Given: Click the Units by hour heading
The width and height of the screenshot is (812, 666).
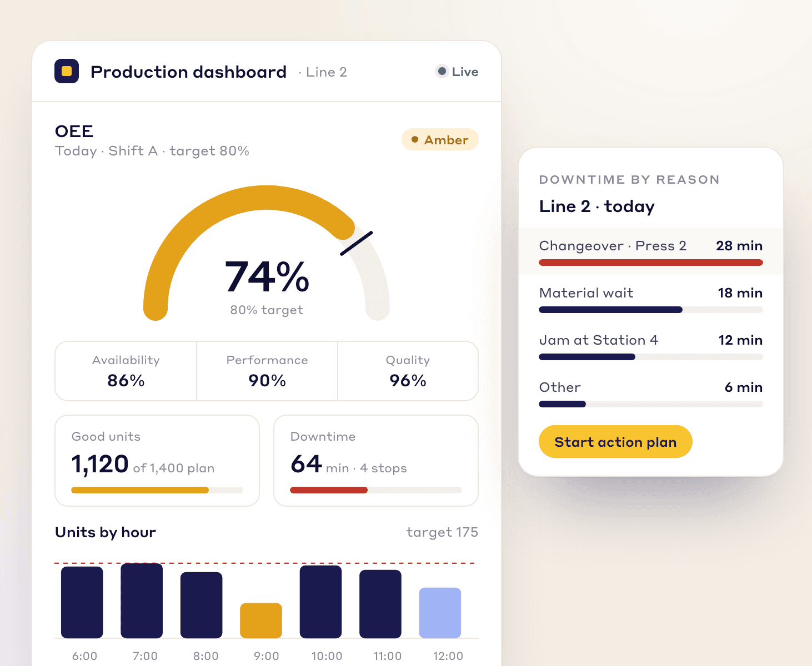Looking at the screenshot, I should [106, 532].
